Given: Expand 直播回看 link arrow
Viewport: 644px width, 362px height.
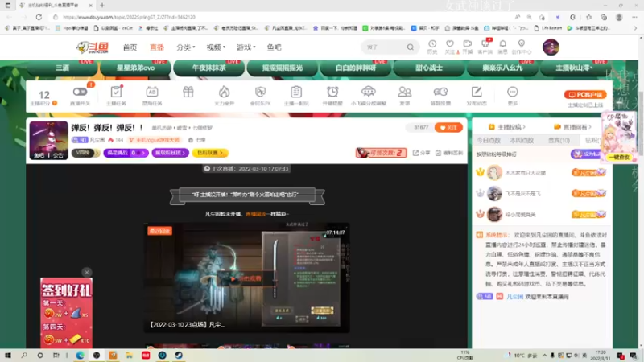Looking at the screenshot, I should [572, 127].
